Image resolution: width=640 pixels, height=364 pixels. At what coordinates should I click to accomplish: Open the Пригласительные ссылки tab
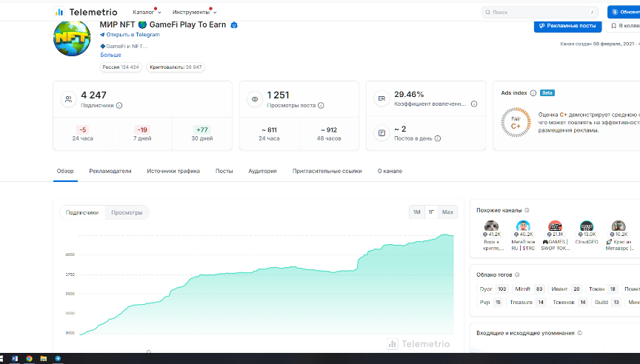click(327, 171)
